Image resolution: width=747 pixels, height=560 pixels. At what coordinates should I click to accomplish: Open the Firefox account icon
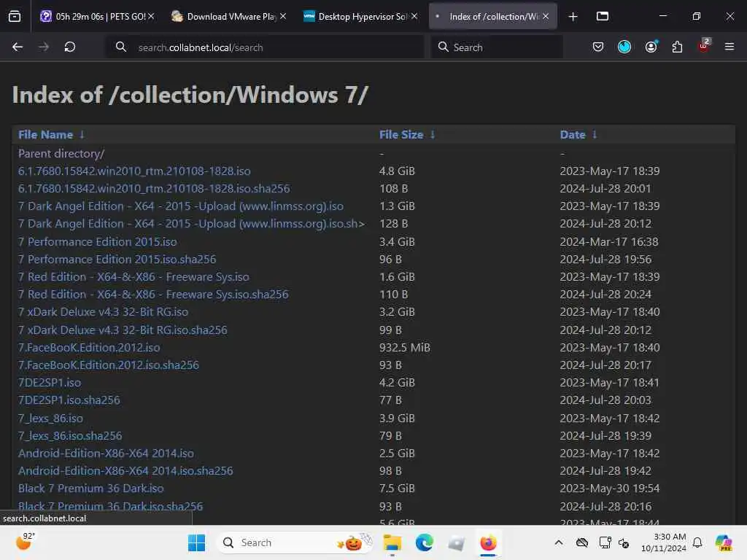651,47
